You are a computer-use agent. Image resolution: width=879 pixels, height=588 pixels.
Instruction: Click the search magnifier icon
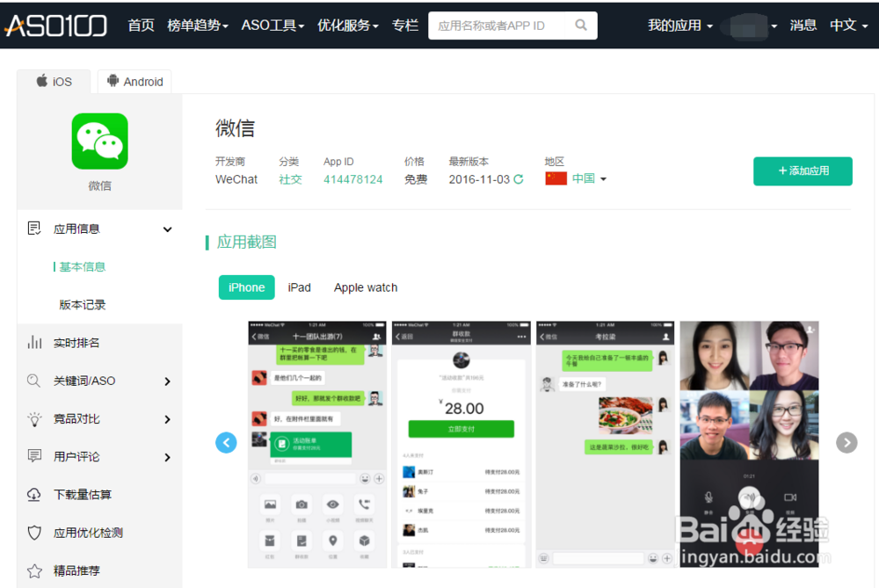click(x=581, y=25)
